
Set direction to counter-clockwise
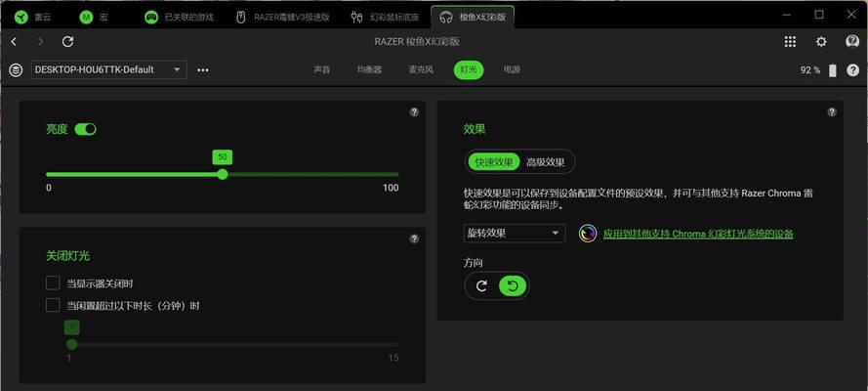513,285
